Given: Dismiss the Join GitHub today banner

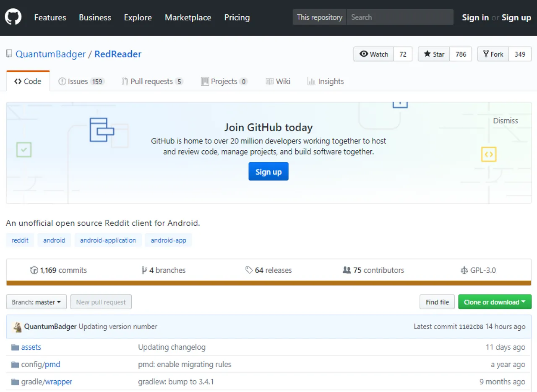Looking at the screenshot, I should [506, 120].
